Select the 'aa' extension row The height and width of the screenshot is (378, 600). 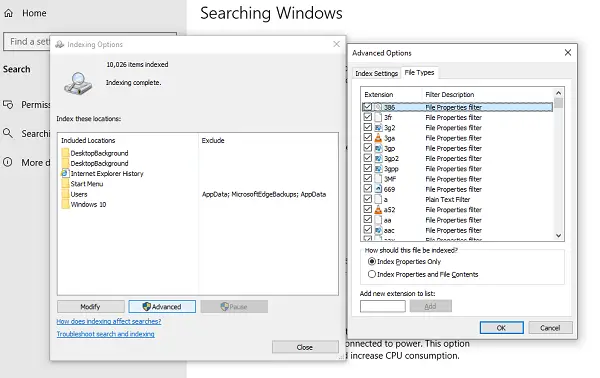tap(457, 220)
